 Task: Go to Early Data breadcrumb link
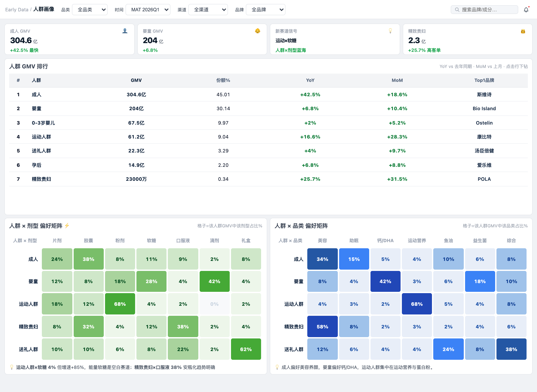point(17,10)
